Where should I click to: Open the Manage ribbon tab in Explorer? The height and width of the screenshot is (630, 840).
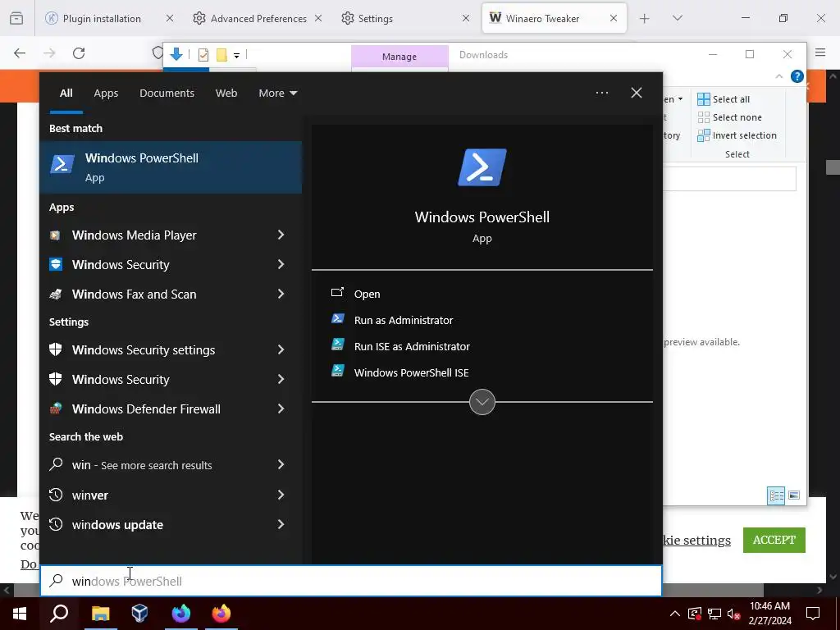pyautogui.click(x=399, y=57)
